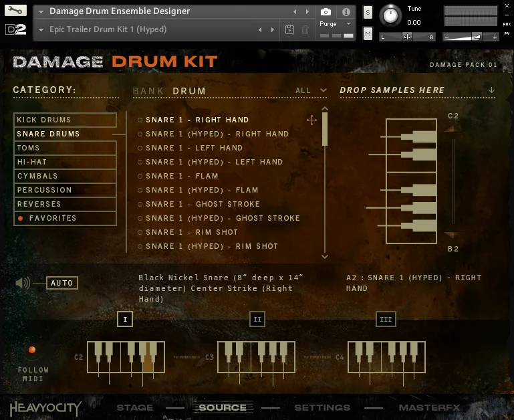Select keyboard octave II button
514x420 pixels.
[x=257, y=319]
